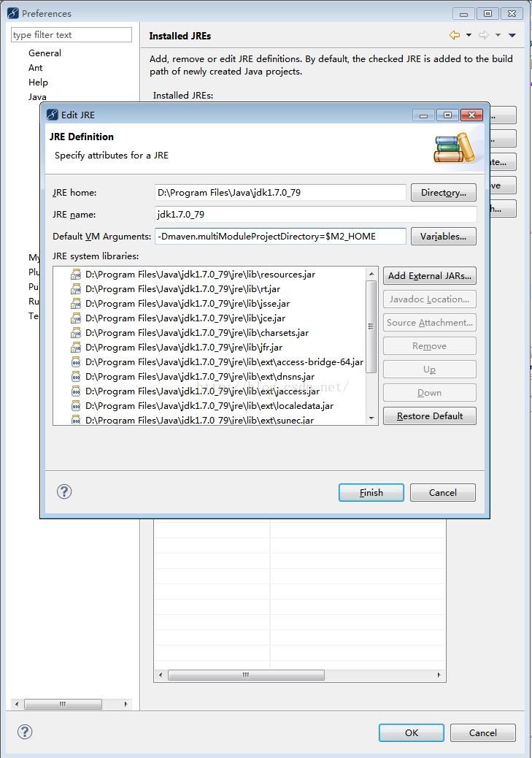Select the localedata.jar library path
532x758 pixels.
pos(209,406)
